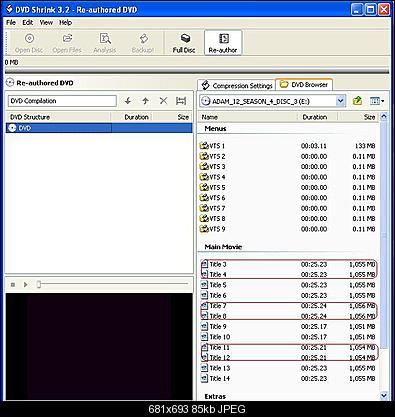The width and height of the screenshot is (395, 417).
Task: Select the VTS 3 menu item
Action: pyautogui.click(x=288, y=167)
